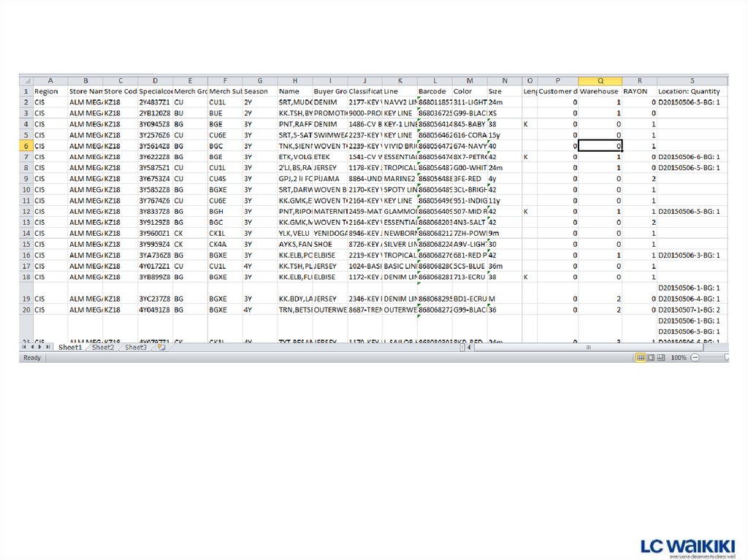Click the last sheet navigation arrow
Viewport: 748px width, 560px height.
point(49,348)
